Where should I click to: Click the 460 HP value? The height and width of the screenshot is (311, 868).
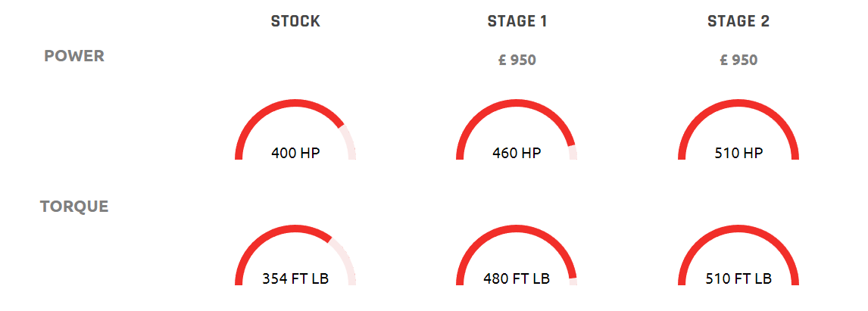point(517,153)
